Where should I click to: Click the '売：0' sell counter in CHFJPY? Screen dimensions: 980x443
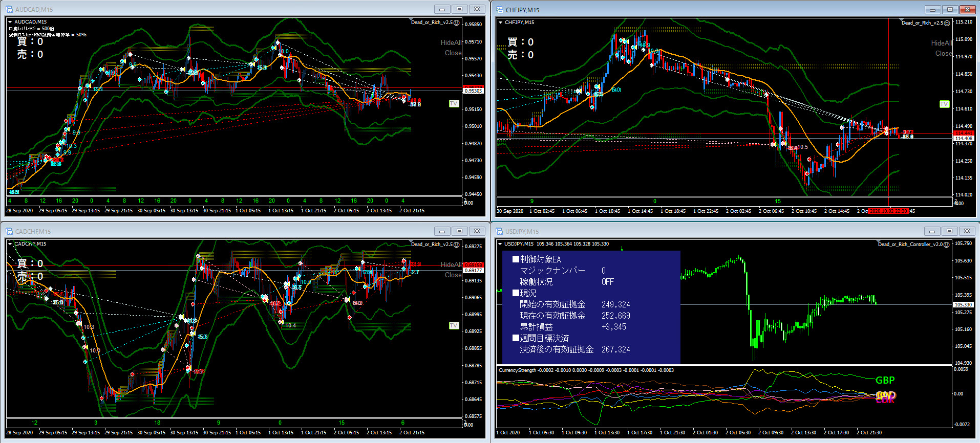521,55
